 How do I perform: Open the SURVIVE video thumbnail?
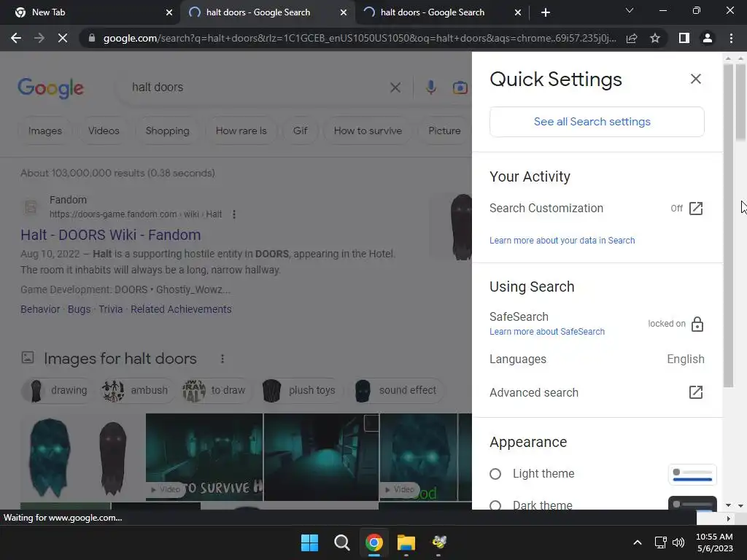pos(204,457)
